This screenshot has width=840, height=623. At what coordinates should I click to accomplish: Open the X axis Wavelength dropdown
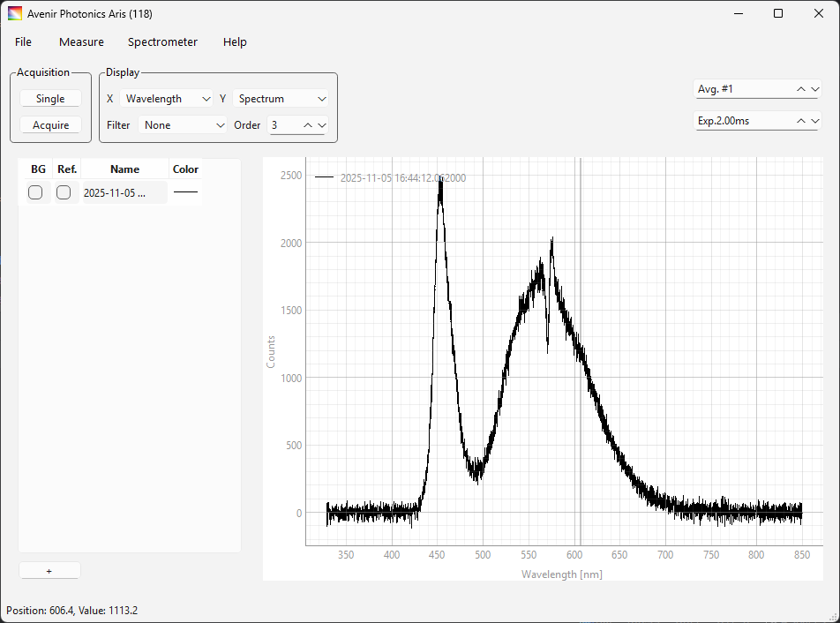pyautogui.click(x=168, y=99)
